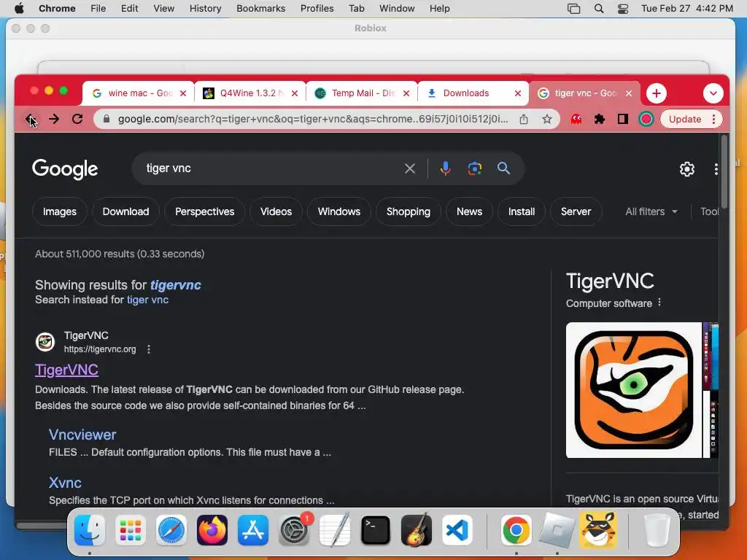This screenshot has width=747, height=560.
Task: Click into the tiger vnc search field
Action: pos(271,168)
